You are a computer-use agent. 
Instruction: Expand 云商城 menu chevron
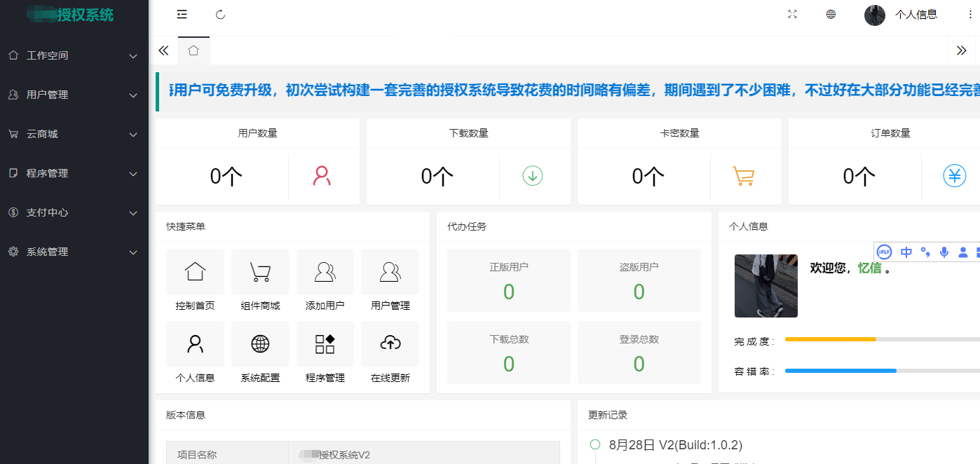click(133, 135)
